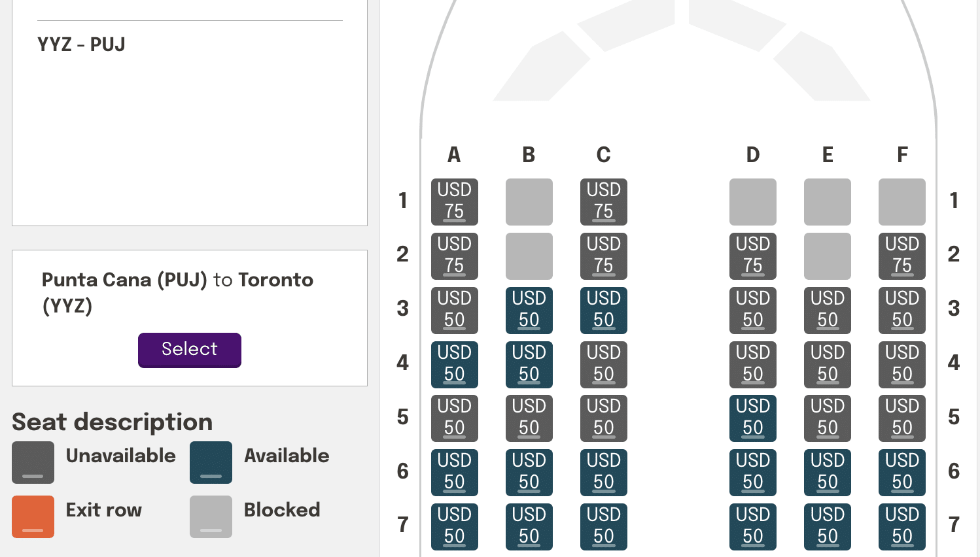Pick seat 7F by the window

901,526
